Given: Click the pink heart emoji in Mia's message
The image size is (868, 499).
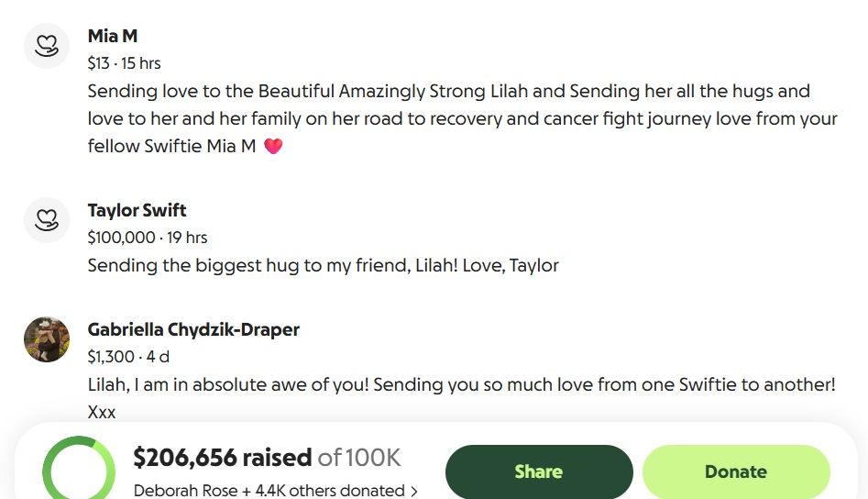Looking at the screenshot, I should [273, 146].
